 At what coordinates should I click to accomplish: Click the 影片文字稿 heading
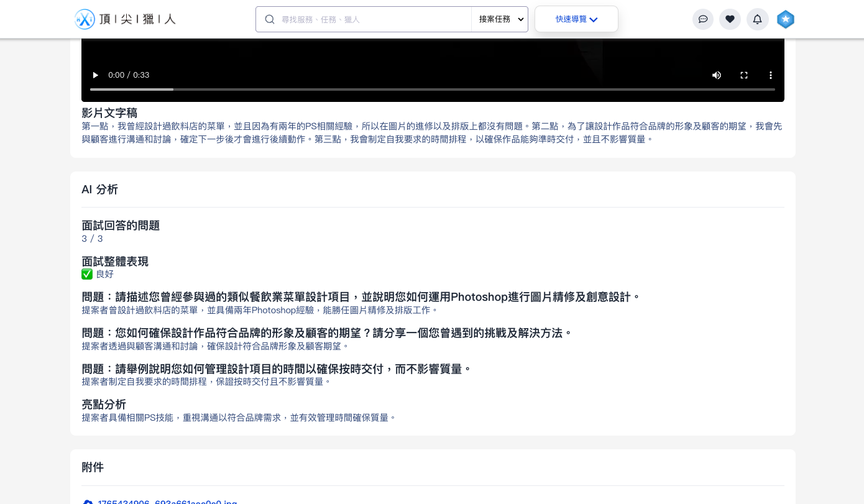pyautogui.click(x=109, y=113)
